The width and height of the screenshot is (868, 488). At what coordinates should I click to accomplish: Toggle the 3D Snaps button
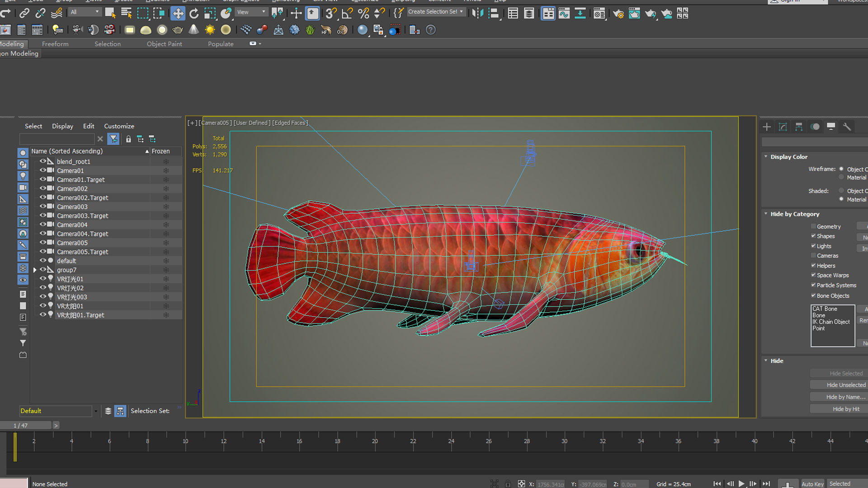click(331, 14)
